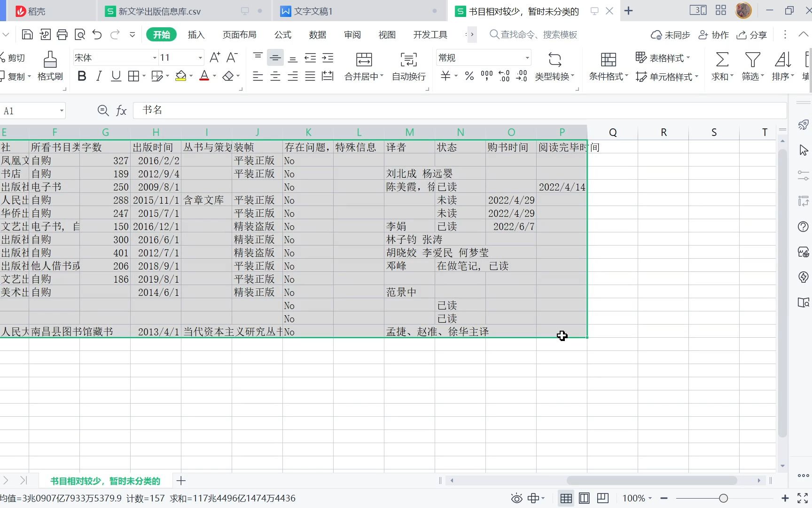Apply italic formatting
The image size is (812, 508).
tap(99, 76)
